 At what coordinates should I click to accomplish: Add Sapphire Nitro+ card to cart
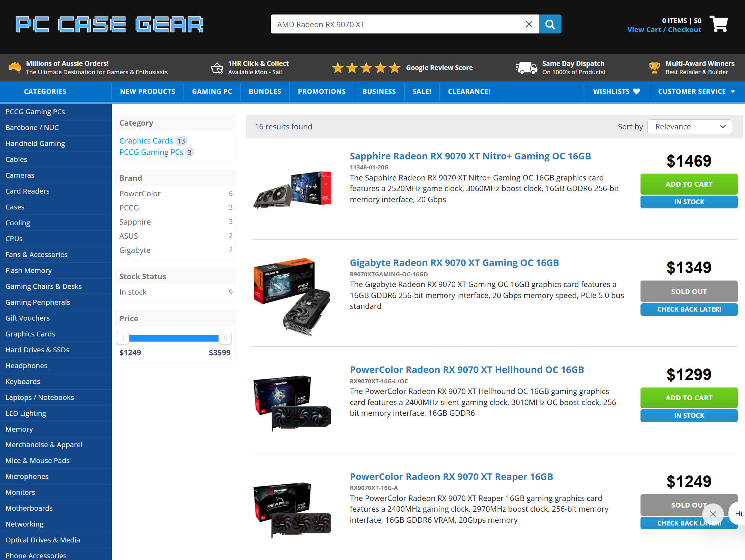point(688,184)
